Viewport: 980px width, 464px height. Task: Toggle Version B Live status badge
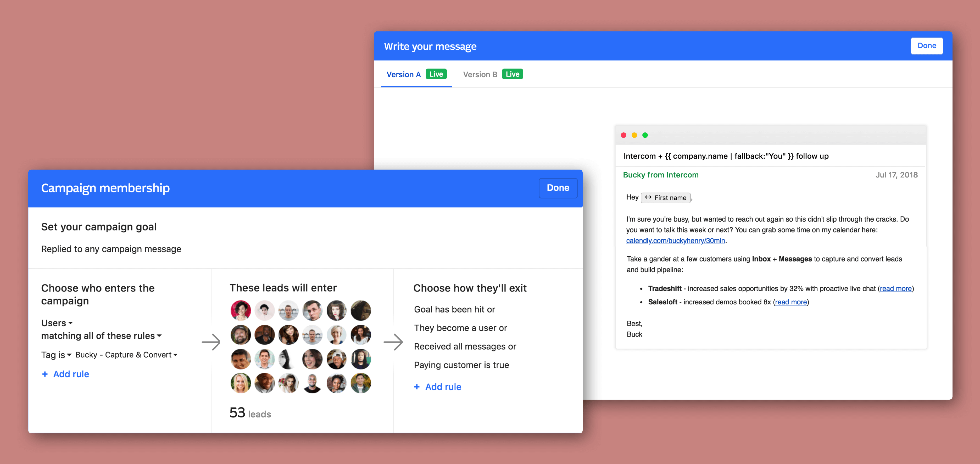pyautogui.click(x=513, y=74)
